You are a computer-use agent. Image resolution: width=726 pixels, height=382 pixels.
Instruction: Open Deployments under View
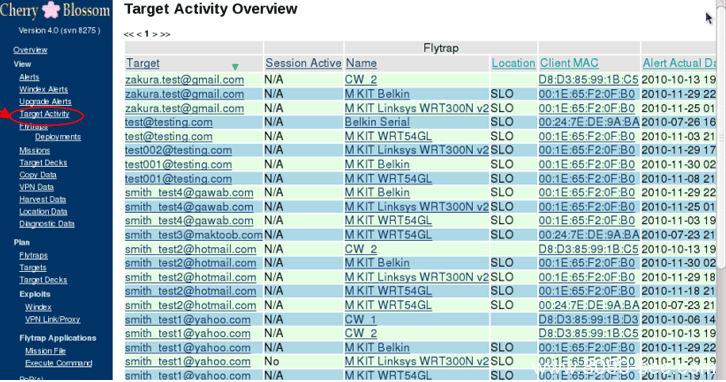click(58, 137)
